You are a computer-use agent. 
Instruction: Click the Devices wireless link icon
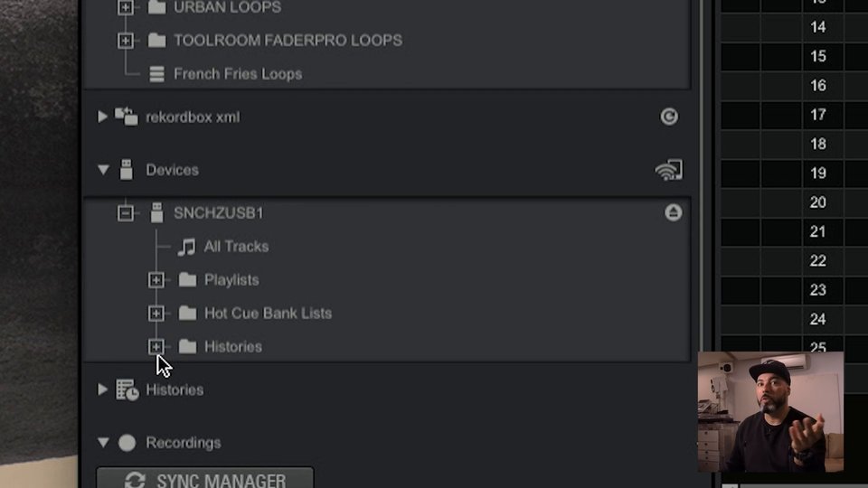[669, 170]
